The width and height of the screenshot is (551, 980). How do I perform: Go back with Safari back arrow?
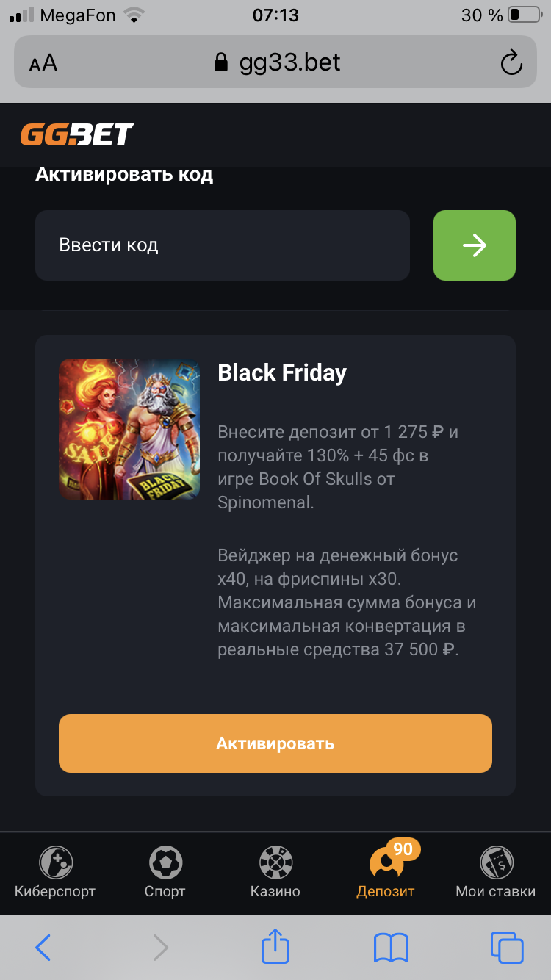coord(43,948)
